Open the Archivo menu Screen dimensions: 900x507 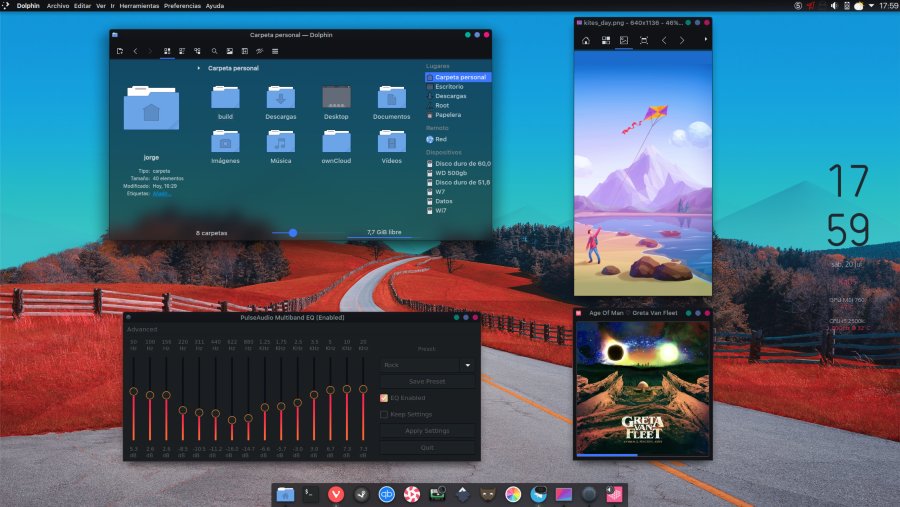(58, 6)
